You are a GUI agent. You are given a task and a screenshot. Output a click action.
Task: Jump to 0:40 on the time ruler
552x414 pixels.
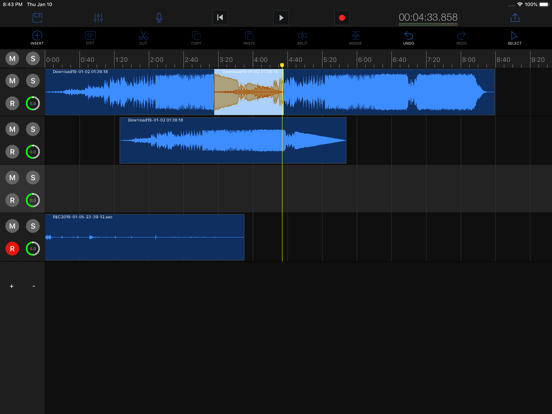pyautogui.click(x=87, y=59)
